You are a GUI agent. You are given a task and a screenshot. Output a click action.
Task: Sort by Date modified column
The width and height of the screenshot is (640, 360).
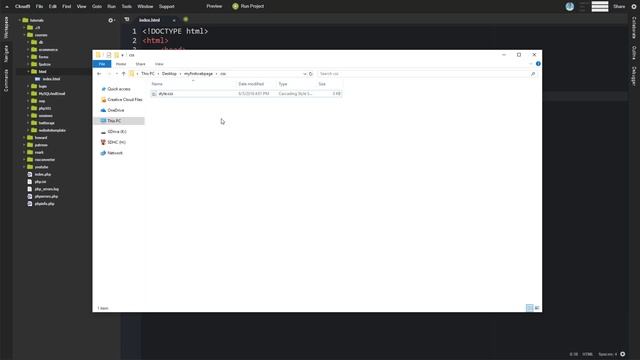[x=251, y=84]
